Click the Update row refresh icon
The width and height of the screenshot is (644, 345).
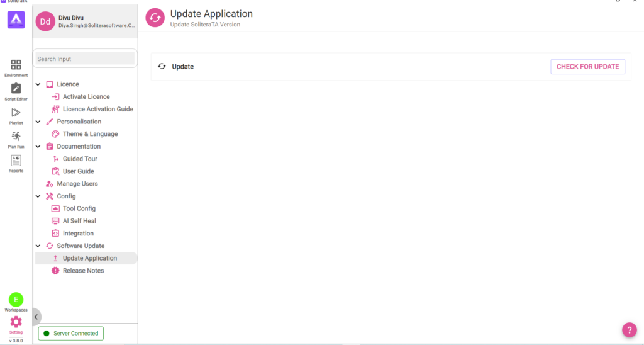coord(162,66)
